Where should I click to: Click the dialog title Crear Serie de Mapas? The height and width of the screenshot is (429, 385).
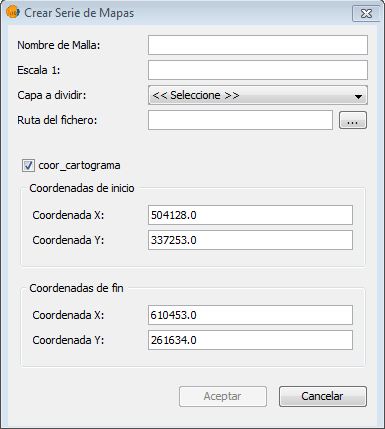(79, 13)
